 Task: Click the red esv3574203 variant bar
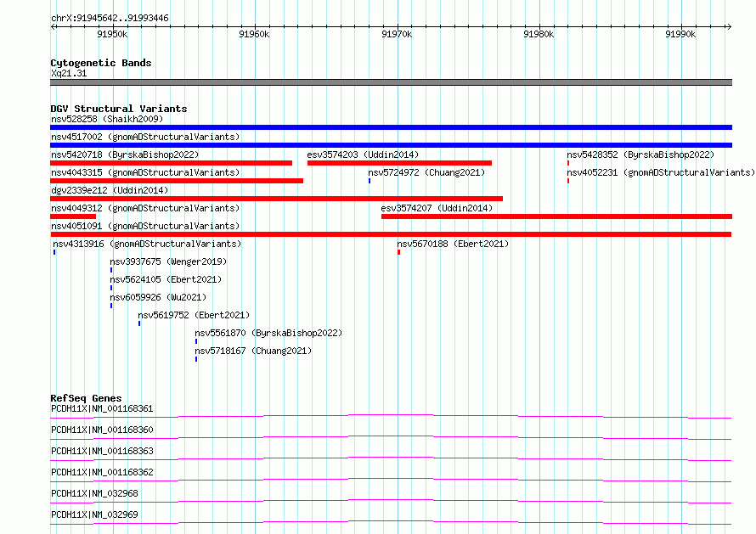(x=400, y=163)
